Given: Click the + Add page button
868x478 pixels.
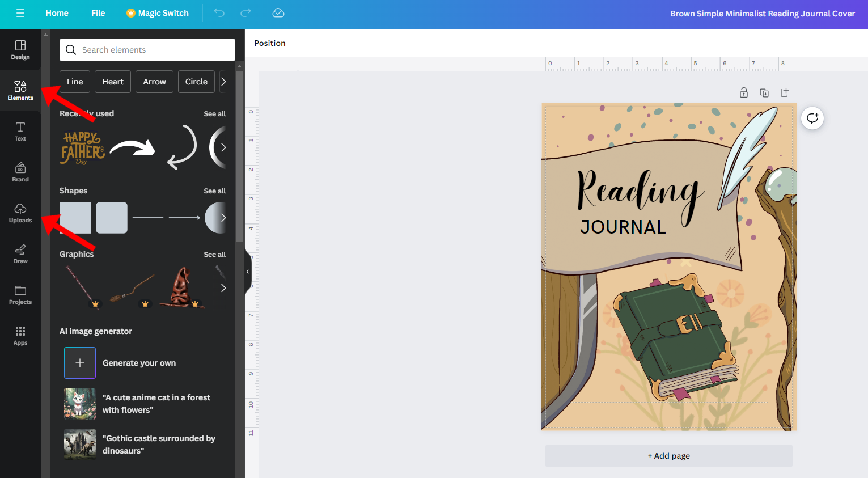Looking at the screenshot, I should [669, 456].
